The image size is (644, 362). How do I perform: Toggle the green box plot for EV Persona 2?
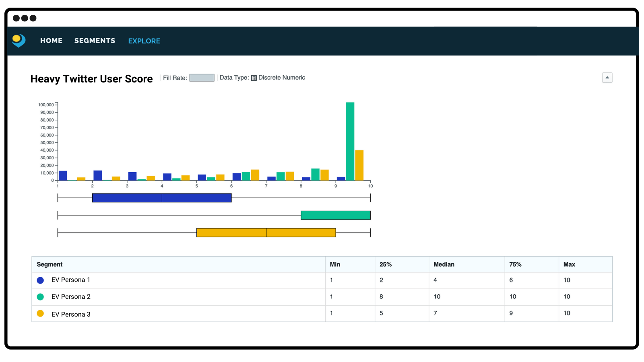pos(336,215)
